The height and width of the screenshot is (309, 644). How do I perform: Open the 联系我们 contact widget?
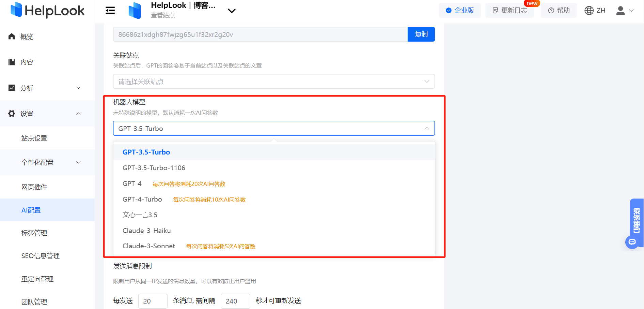pyautogui.click(x=637, y=221)
